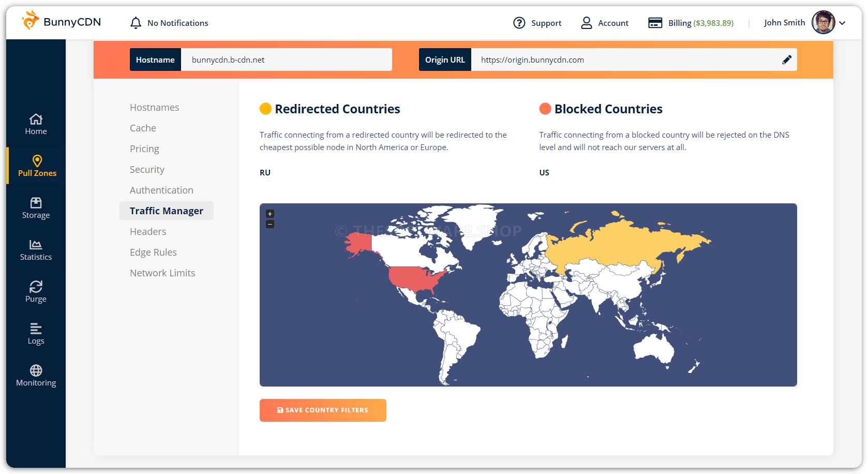The height and width of the screenshot is (474, 868).
Task: Open the Headers settings tab
Action: point(148,231)
